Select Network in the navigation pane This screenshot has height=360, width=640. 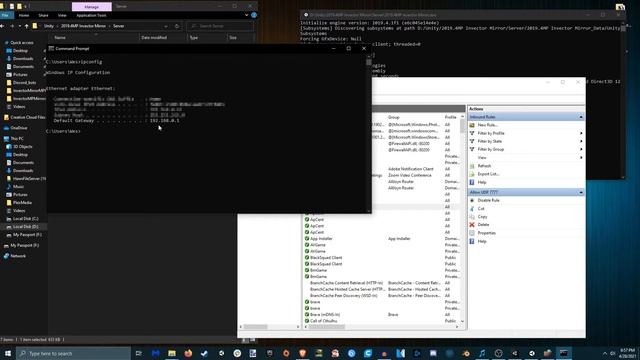point(18,256)
